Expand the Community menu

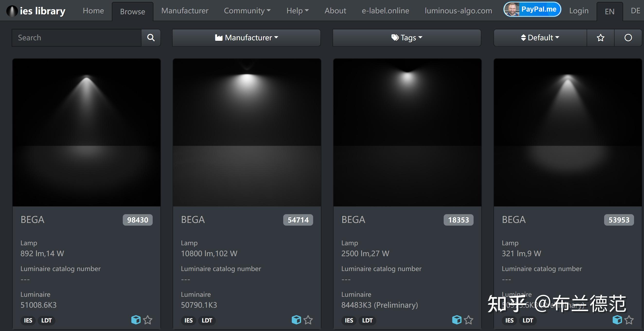(x=247, y=11)
